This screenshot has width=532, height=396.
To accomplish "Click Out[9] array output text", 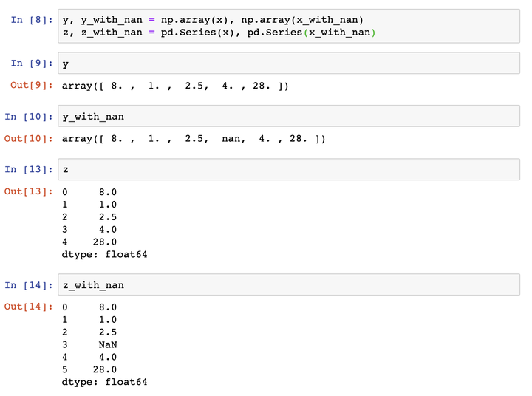I will tap(175, 86).
